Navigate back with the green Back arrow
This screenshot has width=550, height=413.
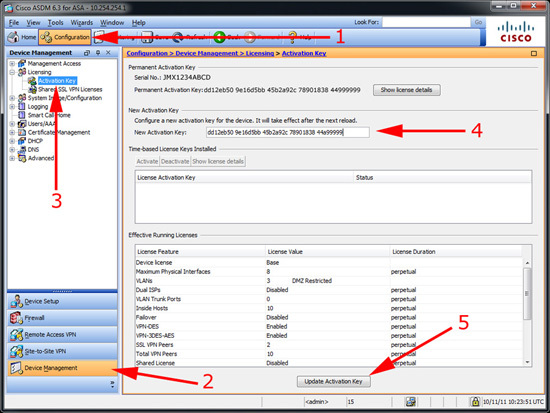coord(220,37)
